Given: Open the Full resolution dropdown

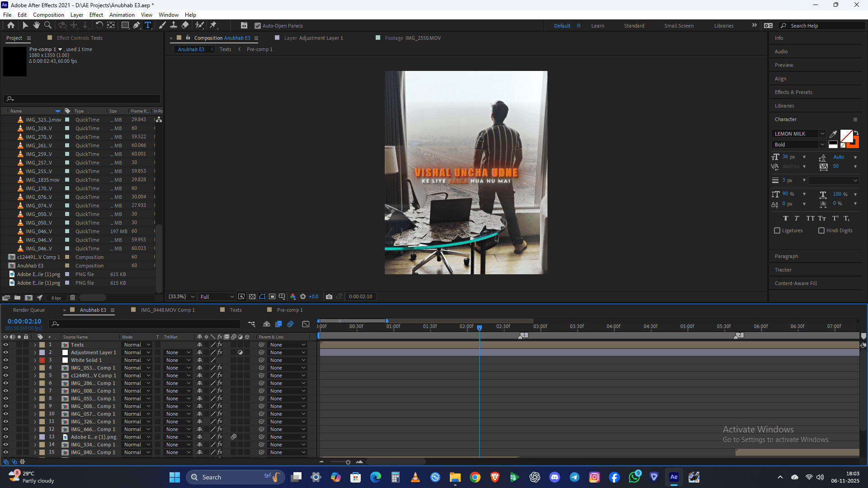Looking at the screenshot, I should [x=217, y=297].
